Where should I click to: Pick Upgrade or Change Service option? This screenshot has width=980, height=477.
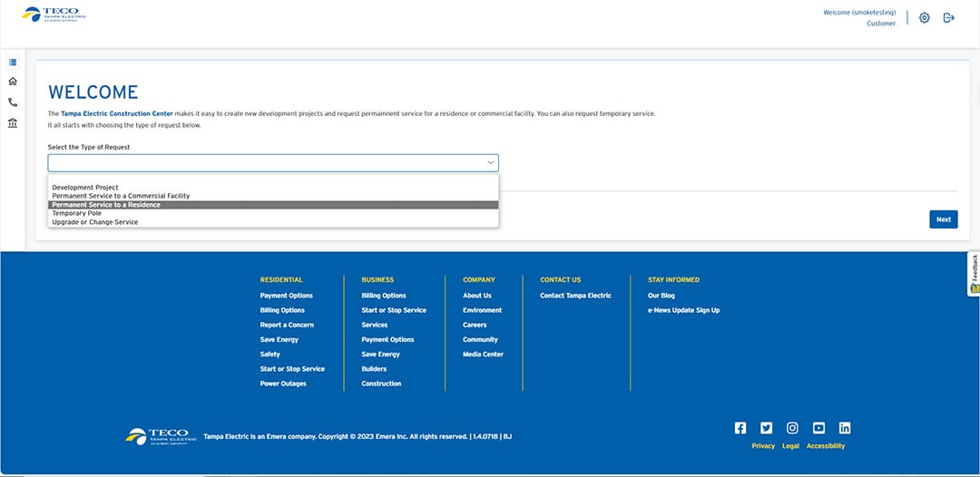(x=95, y=222)
